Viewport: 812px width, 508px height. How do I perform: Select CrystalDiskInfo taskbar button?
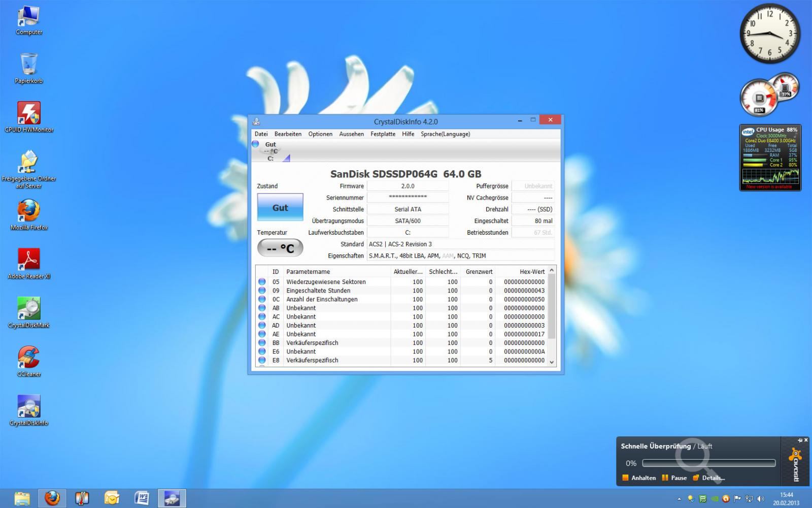point(172,498)
